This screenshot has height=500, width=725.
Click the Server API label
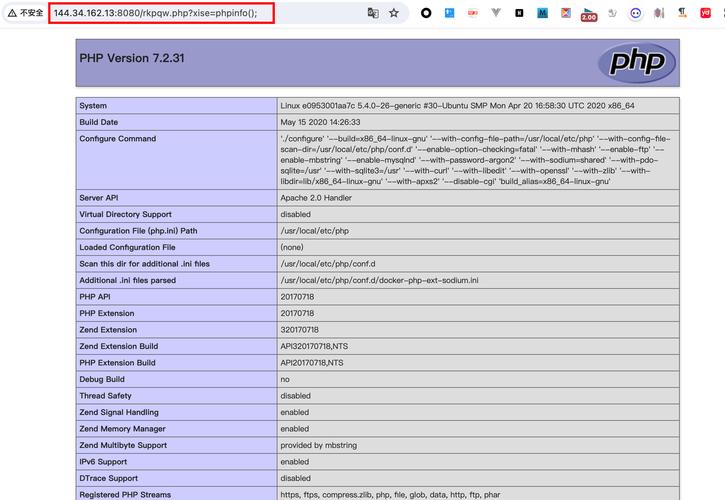98,198
